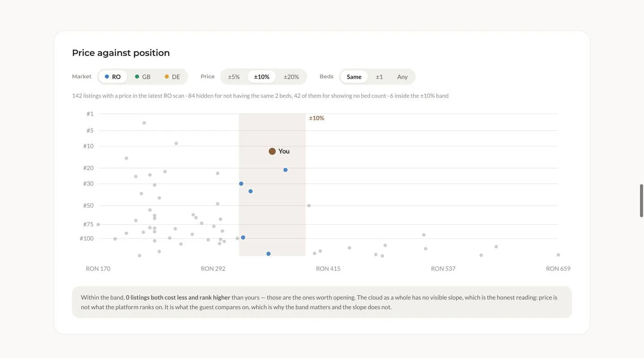Click the blue dot on the #100 line

(x=243, y=237)
